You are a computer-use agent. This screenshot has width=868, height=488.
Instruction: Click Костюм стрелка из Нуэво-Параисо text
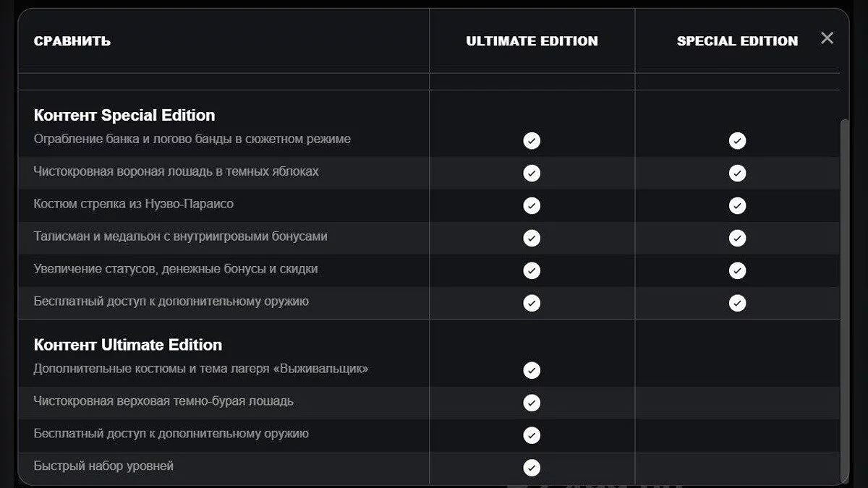coord(134,204)
